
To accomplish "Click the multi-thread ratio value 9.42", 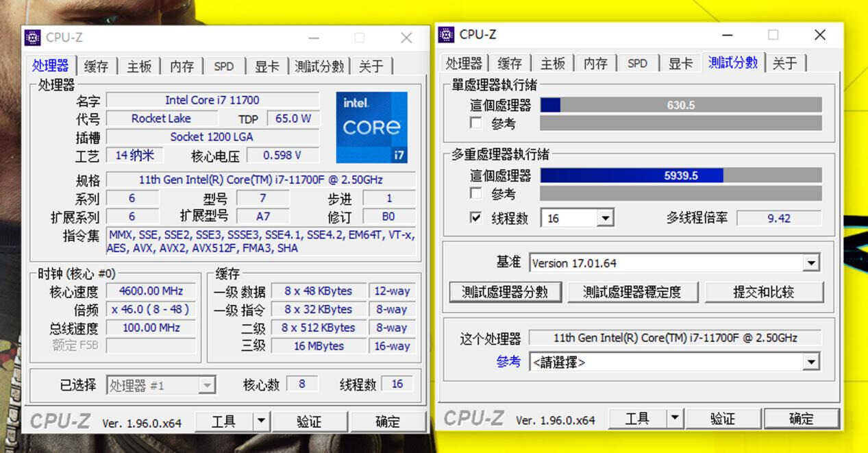I will 779,218.
